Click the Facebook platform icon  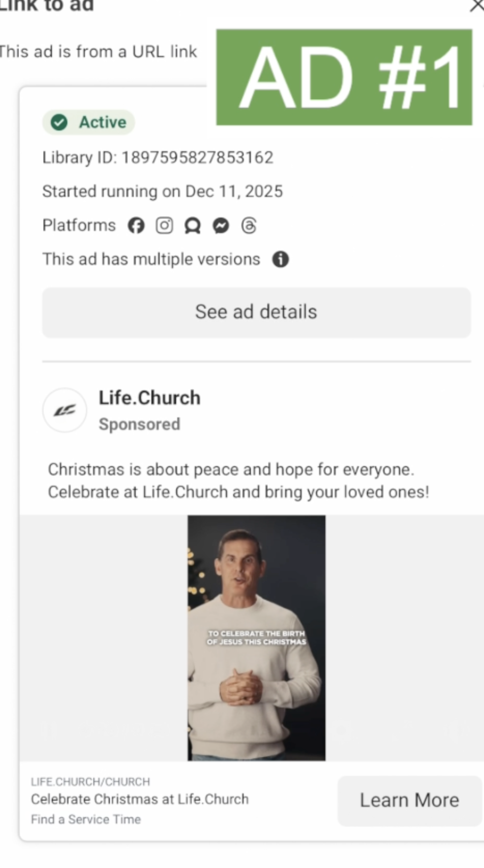136,225
